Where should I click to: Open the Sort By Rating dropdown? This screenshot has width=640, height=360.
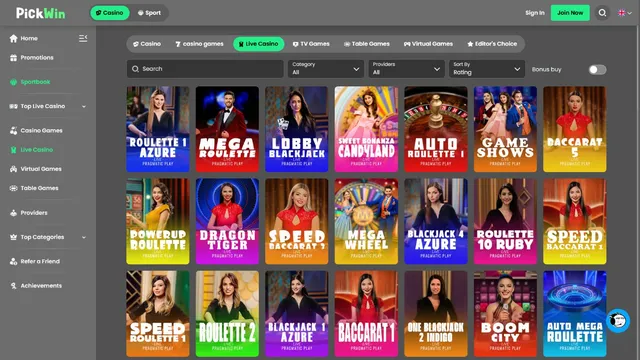click(487, 69)
